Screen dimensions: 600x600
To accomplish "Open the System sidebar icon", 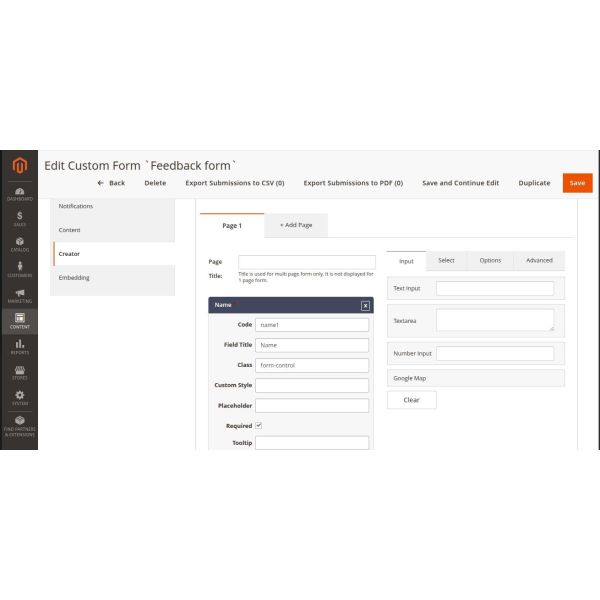I will [19, 398].
